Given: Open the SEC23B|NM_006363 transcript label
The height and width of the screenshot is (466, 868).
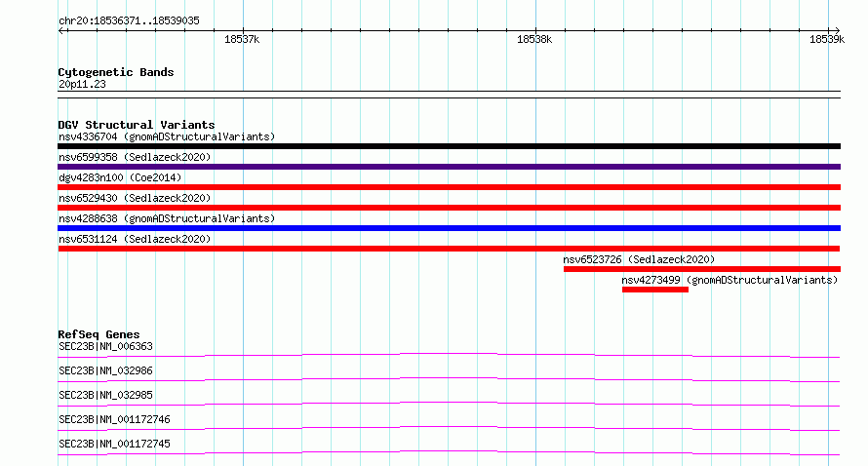Looking at the screenshot, I should tap(105, 346).
